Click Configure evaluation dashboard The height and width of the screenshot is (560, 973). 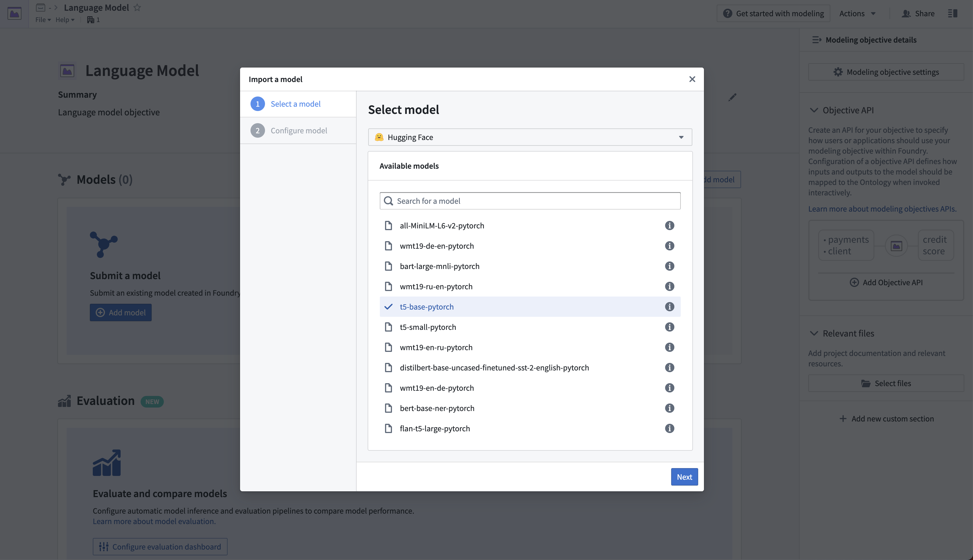tap(160, 547)
